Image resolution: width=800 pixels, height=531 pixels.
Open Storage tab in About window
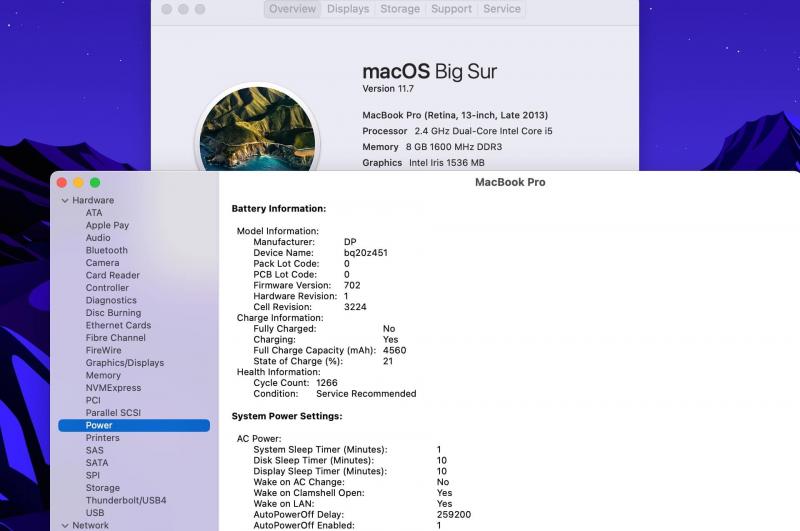400,9
